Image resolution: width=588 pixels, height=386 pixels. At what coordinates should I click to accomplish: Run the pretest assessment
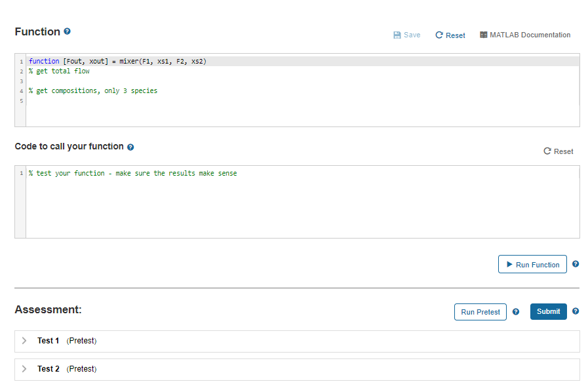point(480,312)
